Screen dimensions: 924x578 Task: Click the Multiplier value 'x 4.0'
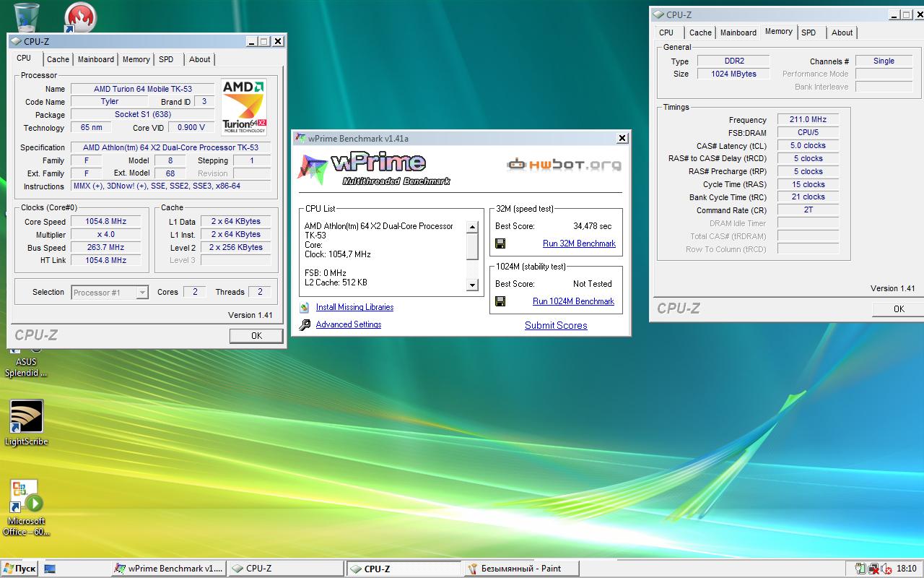point(106,235)
